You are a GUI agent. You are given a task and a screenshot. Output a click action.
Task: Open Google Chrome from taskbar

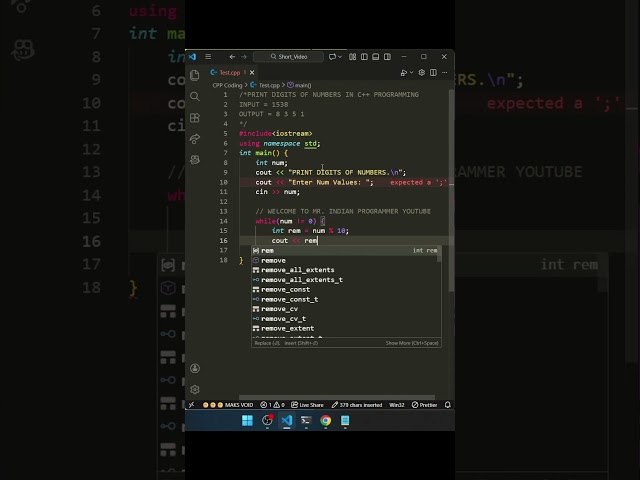point(326,420)
